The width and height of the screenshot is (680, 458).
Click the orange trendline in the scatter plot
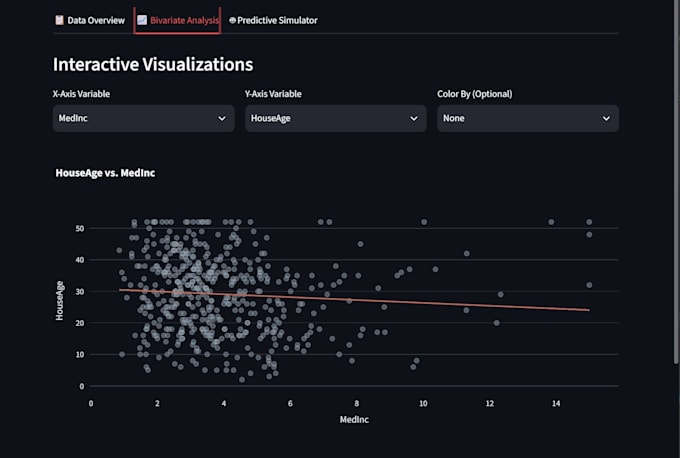(355, 300)
